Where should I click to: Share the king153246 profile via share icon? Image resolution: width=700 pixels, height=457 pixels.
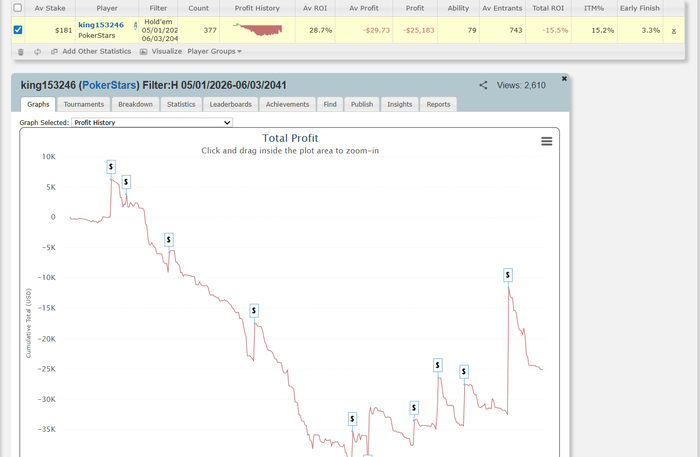point(483,85)
